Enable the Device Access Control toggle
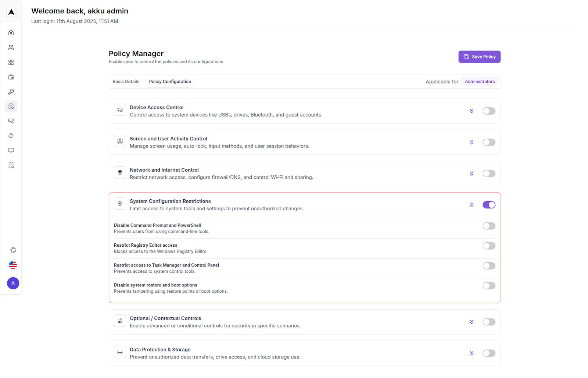588x378 pixels. [489, 111]
